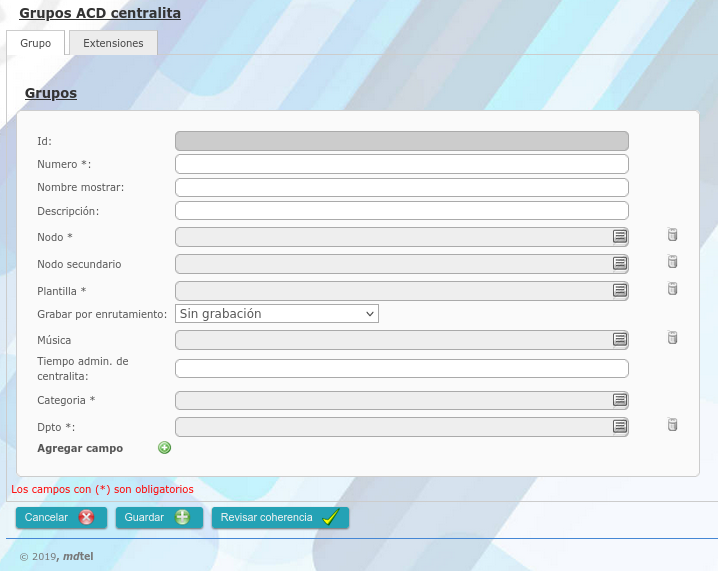
Task: Open the Dpto selection list icon
Action: coord(620,427)
